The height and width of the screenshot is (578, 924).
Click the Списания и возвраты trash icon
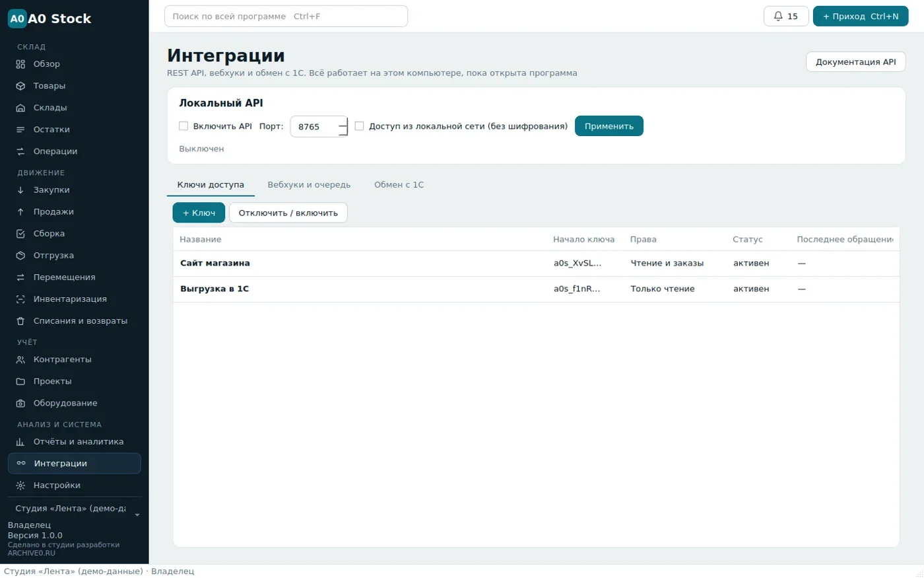(20, 321)
